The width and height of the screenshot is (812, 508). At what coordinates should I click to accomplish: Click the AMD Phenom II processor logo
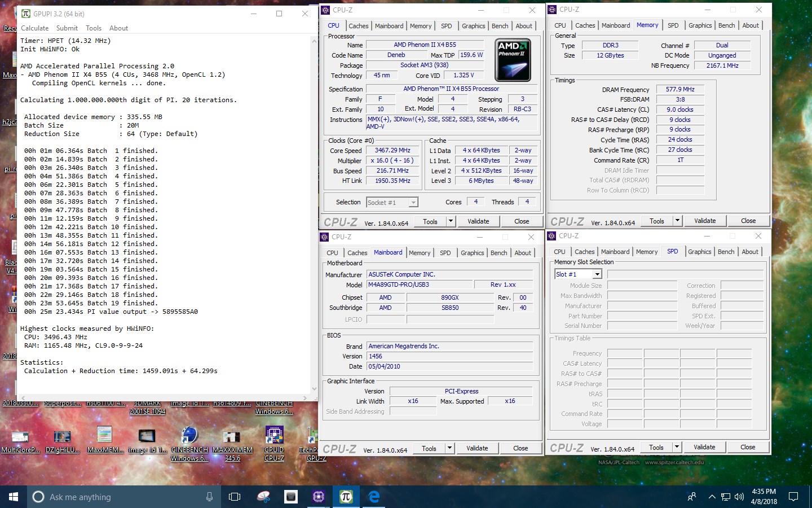click(513, 60)
